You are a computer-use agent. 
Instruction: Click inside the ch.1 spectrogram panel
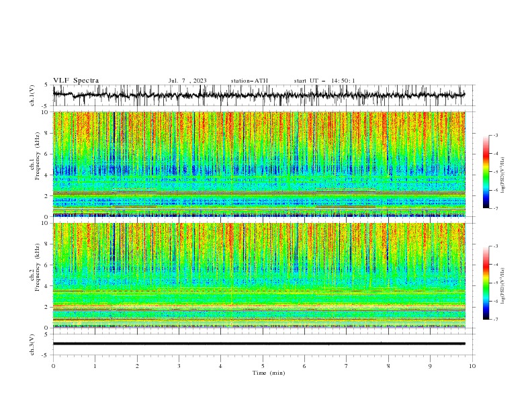(259, 164)
